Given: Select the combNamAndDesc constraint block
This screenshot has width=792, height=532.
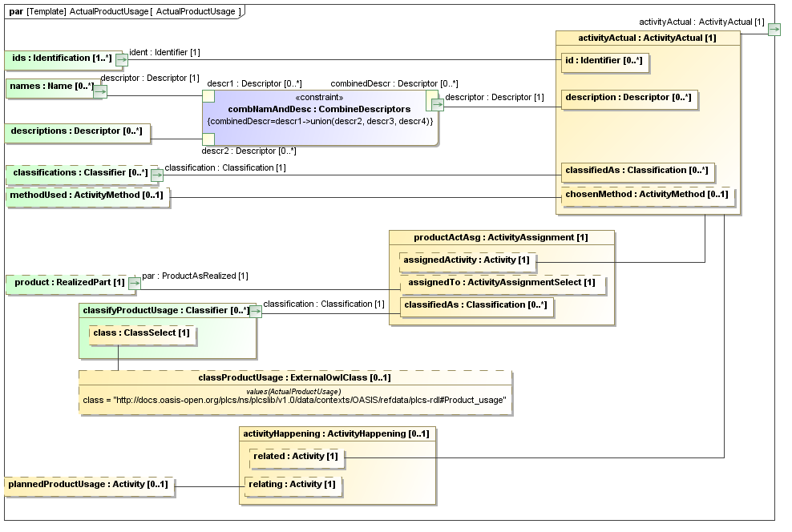Looking at the screenshot, I should tap(319, 118).
